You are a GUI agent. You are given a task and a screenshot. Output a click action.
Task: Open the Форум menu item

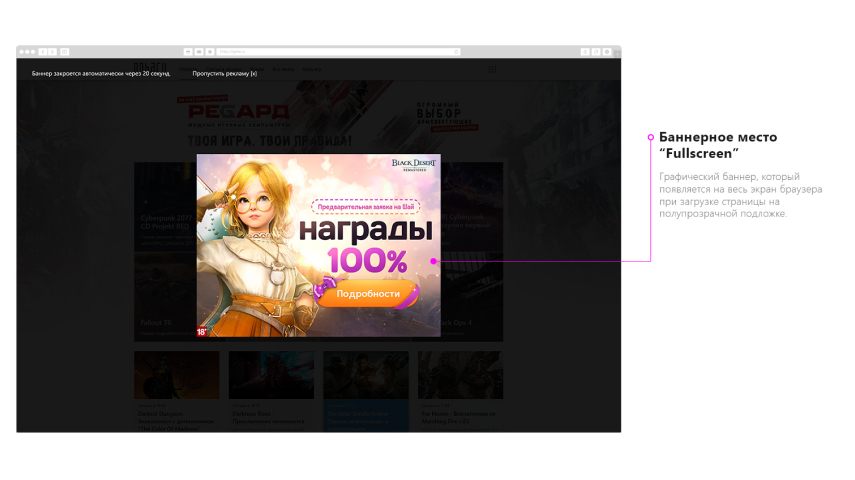click(x=257, y=69)
